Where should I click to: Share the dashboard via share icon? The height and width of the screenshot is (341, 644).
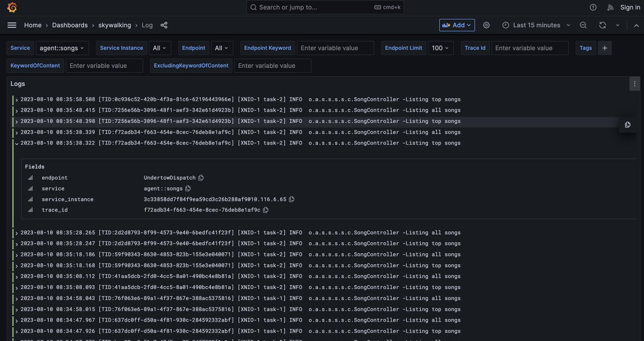164,25
